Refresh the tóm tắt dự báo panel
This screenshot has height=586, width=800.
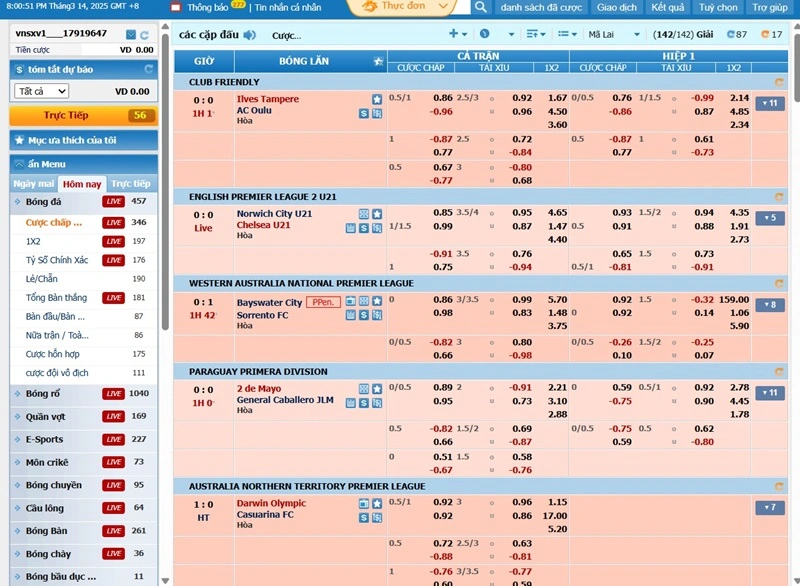[x=149, y=70]
